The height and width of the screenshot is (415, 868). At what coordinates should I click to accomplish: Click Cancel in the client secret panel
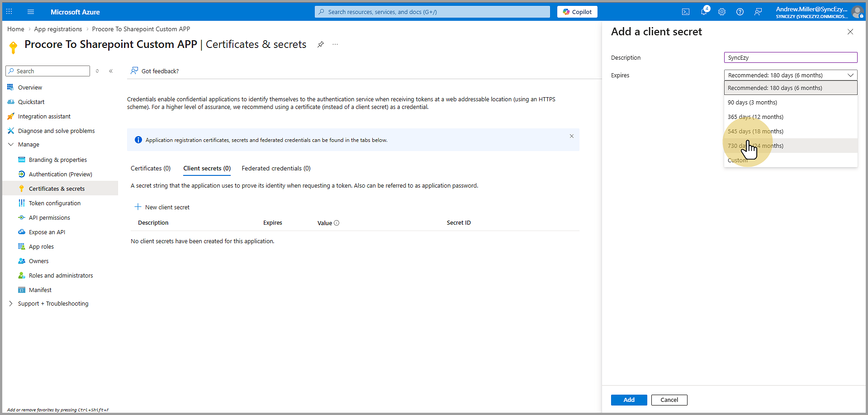669,400
